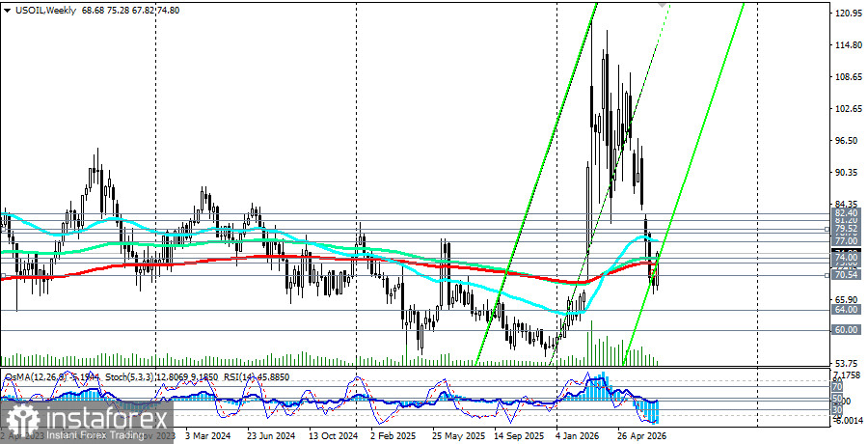
Task: Click the InstaForex gear logo icon
Action: click(x=22, y=422)
